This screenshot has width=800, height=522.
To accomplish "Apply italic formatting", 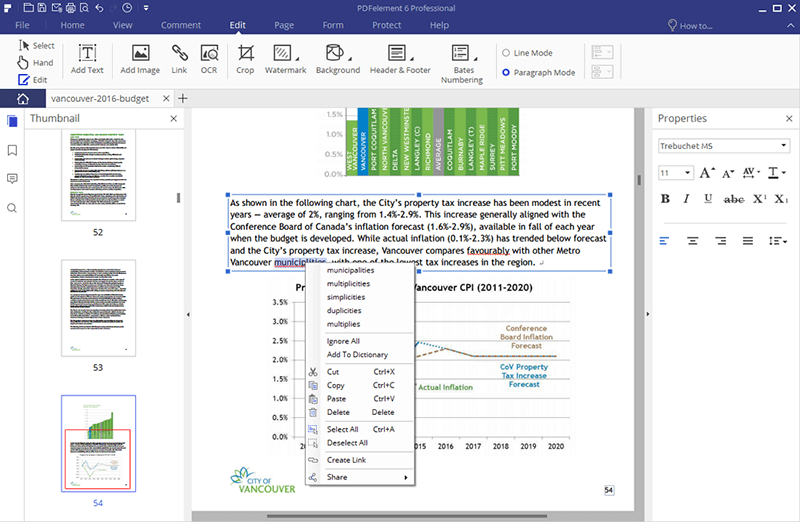I will 686,198.
